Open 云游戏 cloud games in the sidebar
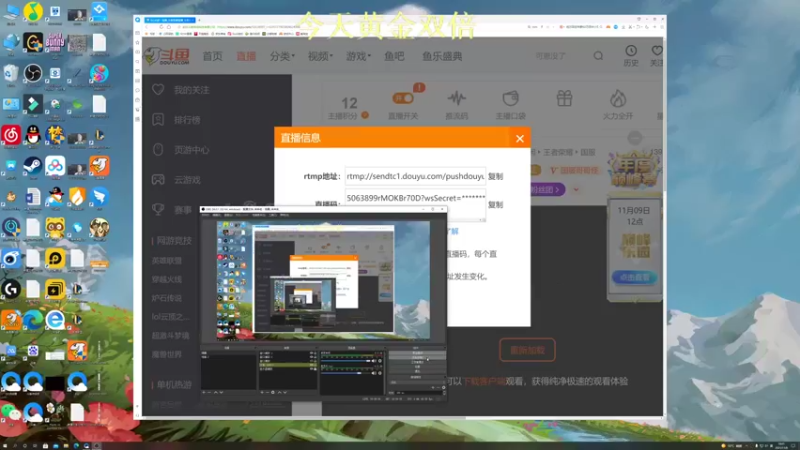The width and height of the screenshot is (800, 450). point(187,180)
